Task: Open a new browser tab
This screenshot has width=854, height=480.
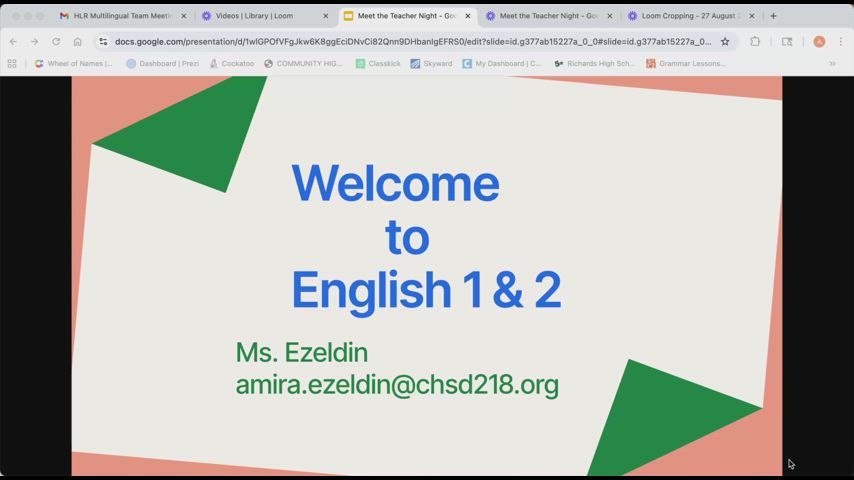Action: point(773,16)
